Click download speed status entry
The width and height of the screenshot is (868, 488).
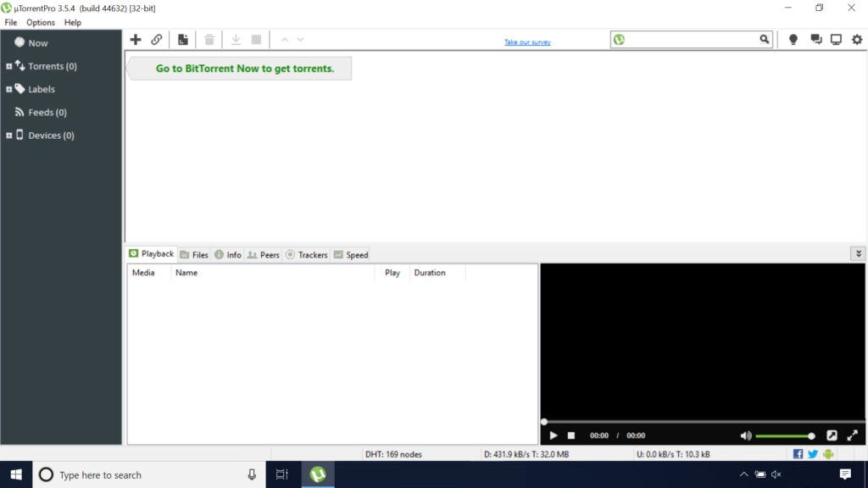[526, 454]
